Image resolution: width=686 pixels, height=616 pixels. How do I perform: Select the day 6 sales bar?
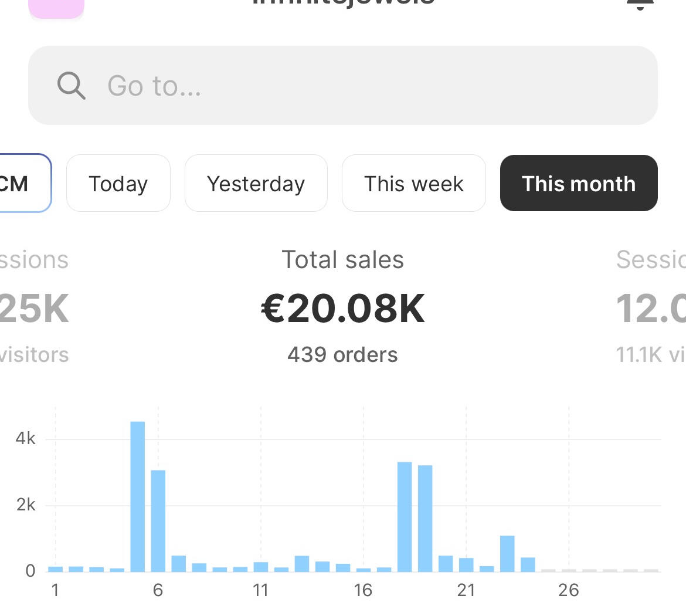point(158,521)
